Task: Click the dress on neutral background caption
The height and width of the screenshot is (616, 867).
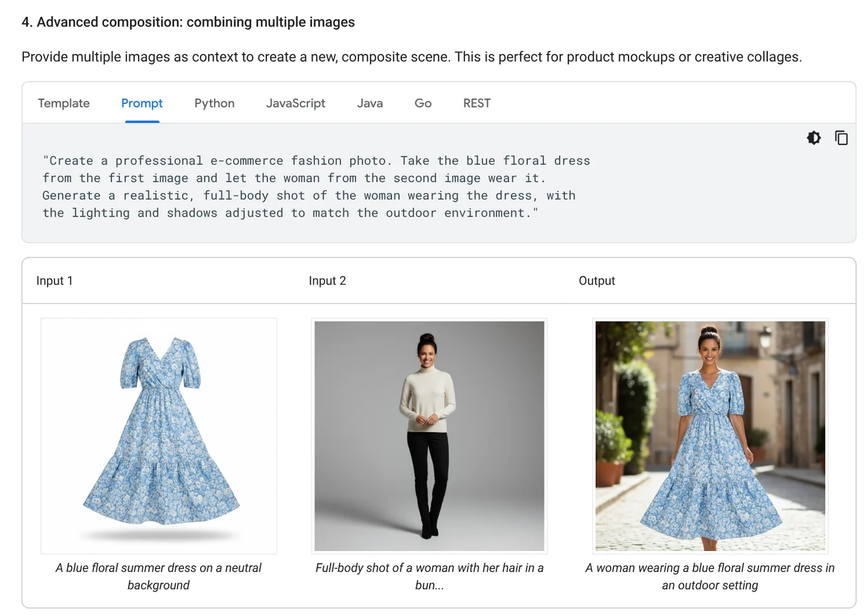Action: (x=159, y=576)
